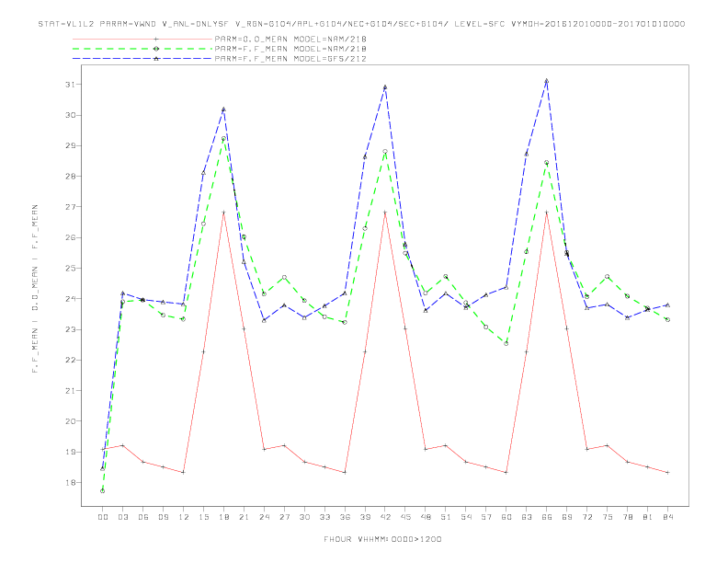Click x-axis forecast hour label 69

pos(567,517)
